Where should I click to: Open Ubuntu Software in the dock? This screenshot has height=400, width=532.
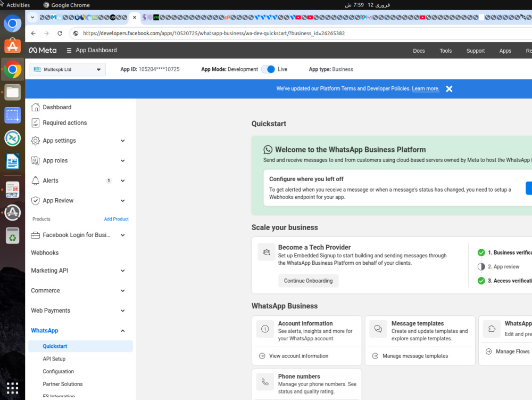13,45
